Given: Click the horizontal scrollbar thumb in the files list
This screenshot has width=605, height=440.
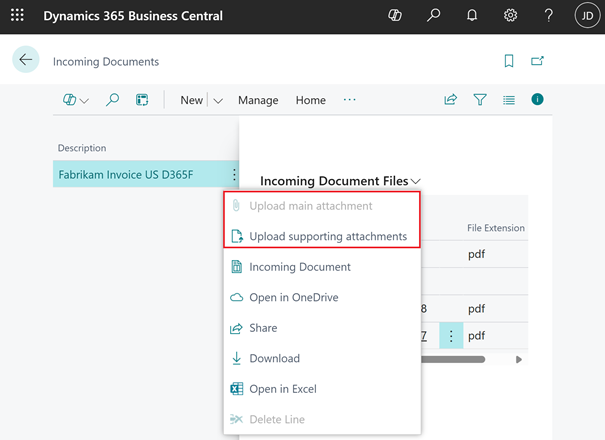Looking at the screenshot, I should (453, 359).
